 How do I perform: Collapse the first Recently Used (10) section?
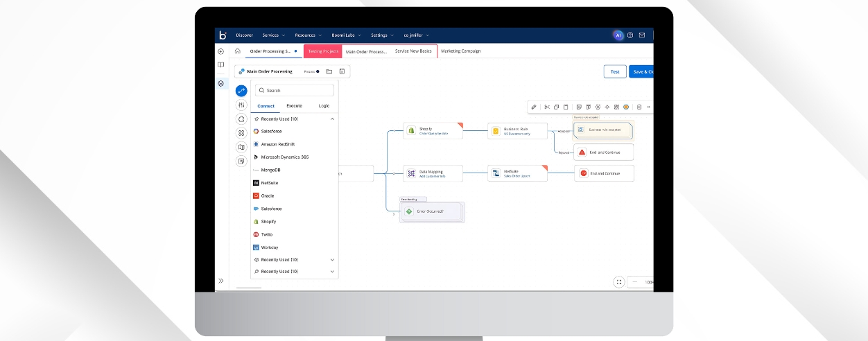click(332, 119)
